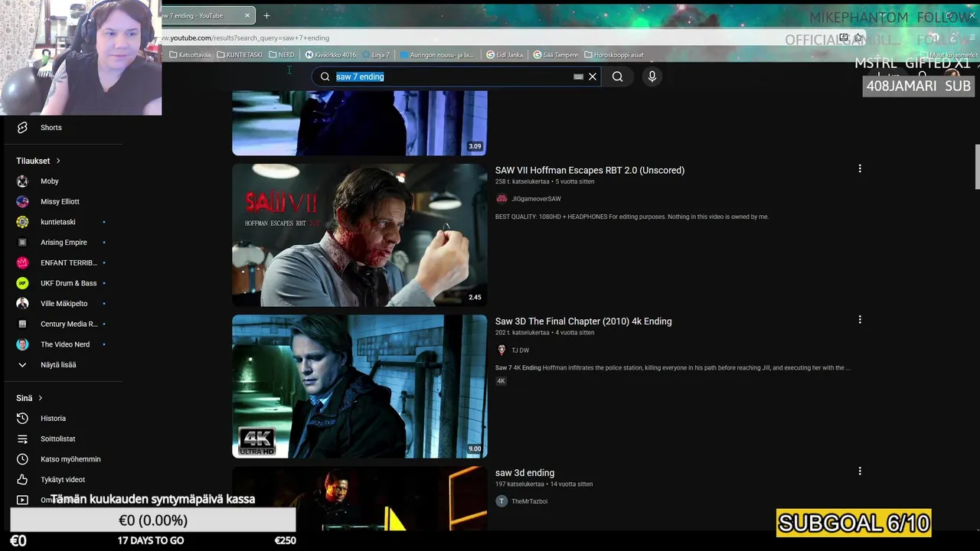Play the saw 3d ending thumbnail
Viewport: 980px width, 551px height.
tap(359, 498)
